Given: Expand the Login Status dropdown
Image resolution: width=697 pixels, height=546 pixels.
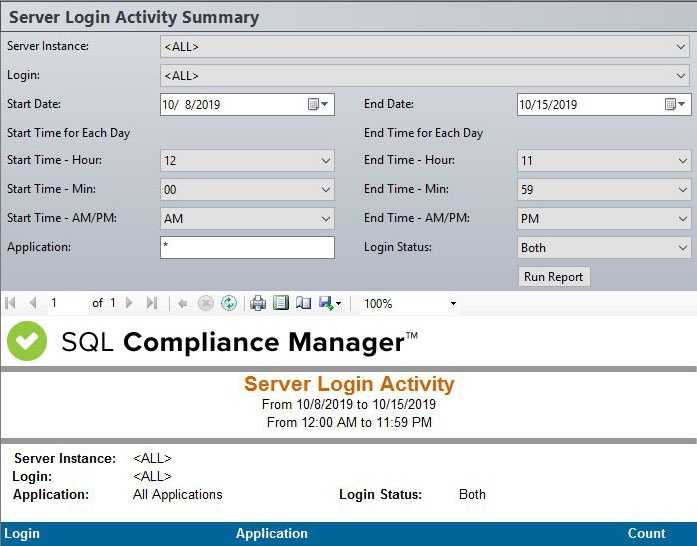Looking at the screenshot, I should [x=683, y=247].
